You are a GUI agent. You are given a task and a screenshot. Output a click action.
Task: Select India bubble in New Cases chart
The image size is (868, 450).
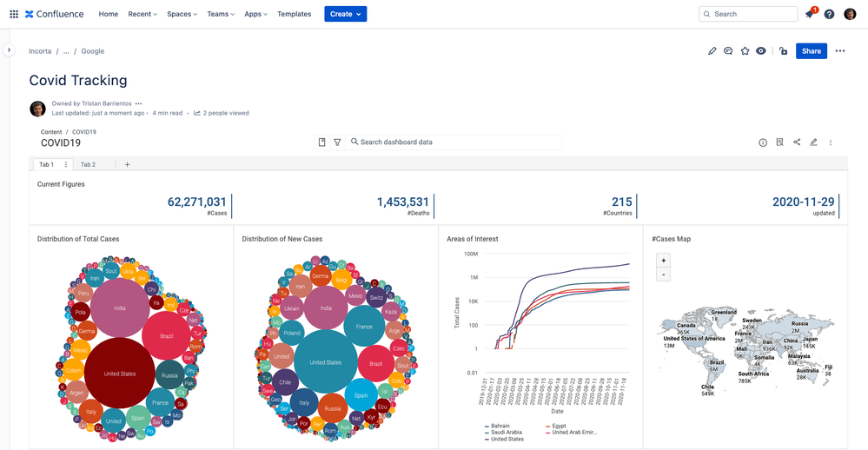pos(326,308)
